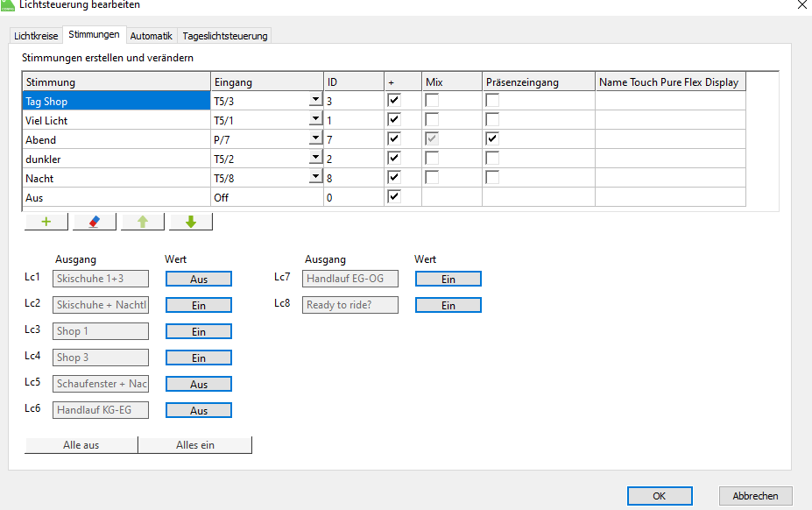Toggle Präsenzeingang checkbox for Viel Licht
This screenshot has width=812, height=510.
click(x=493, y=119)
